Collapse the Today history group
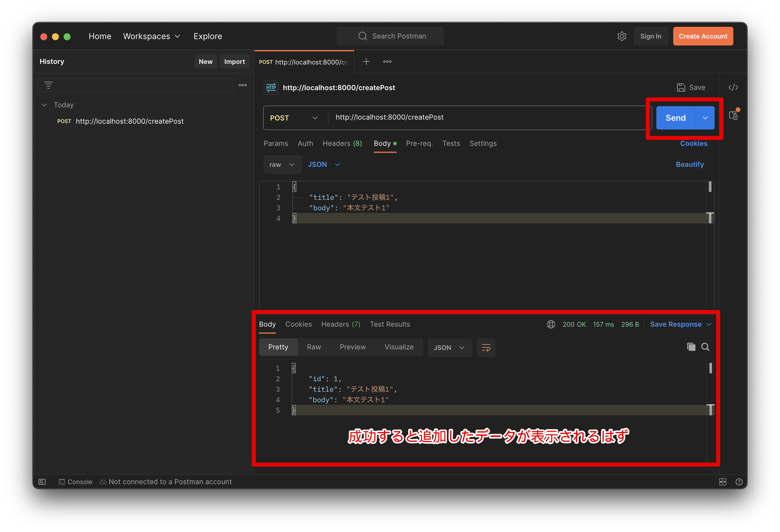This screenshot has height=532, width=780. click(x=44, y=105)
